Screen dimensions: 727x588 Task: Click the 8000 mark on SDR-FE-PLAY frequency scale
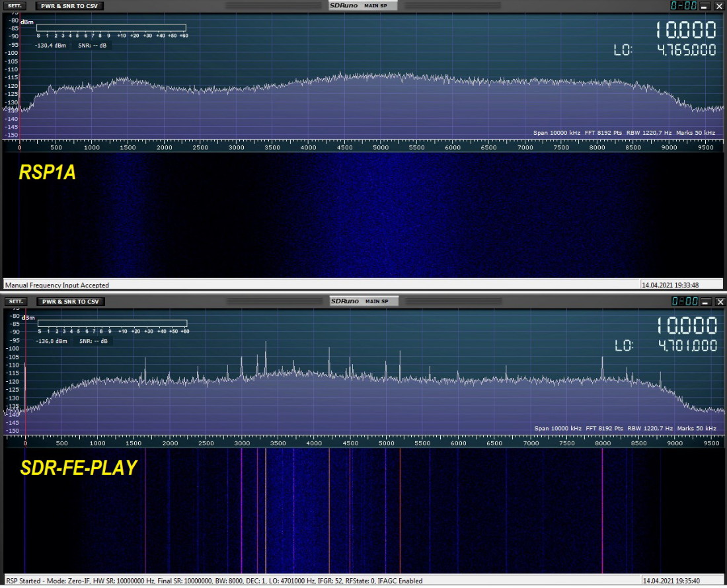tap(603, 443)
